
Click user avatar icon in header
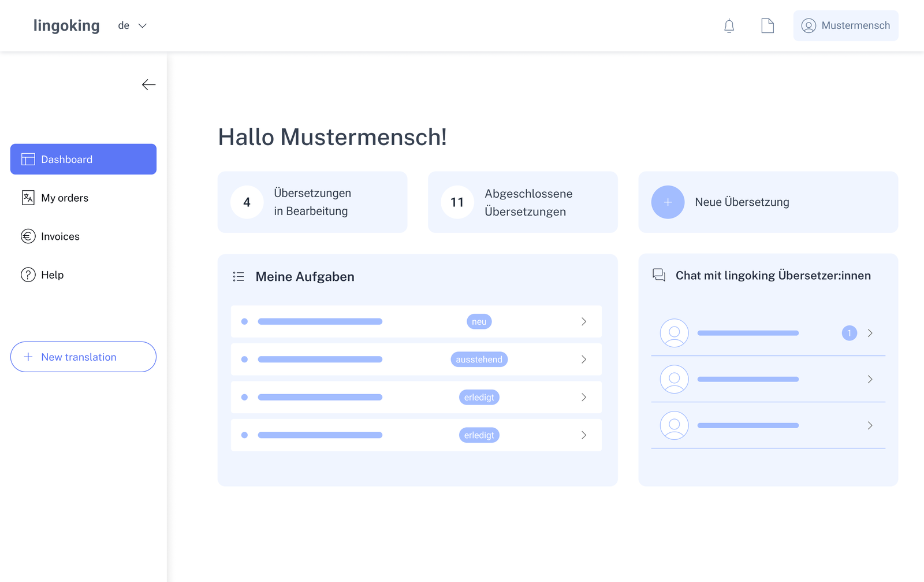tap(808, 25)
